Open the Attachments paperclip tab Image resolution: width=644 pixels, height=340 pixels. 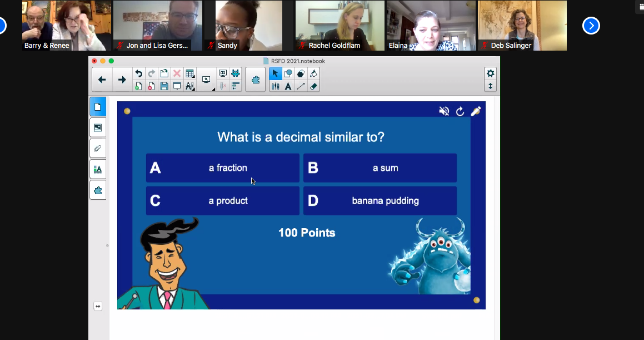pyautogui.click(x=98, y=149)
